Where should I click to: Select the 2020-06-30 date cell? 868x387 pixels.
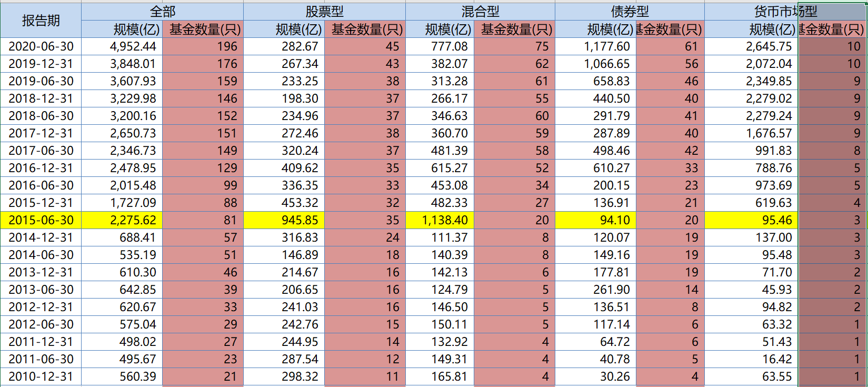pos(41,46)
